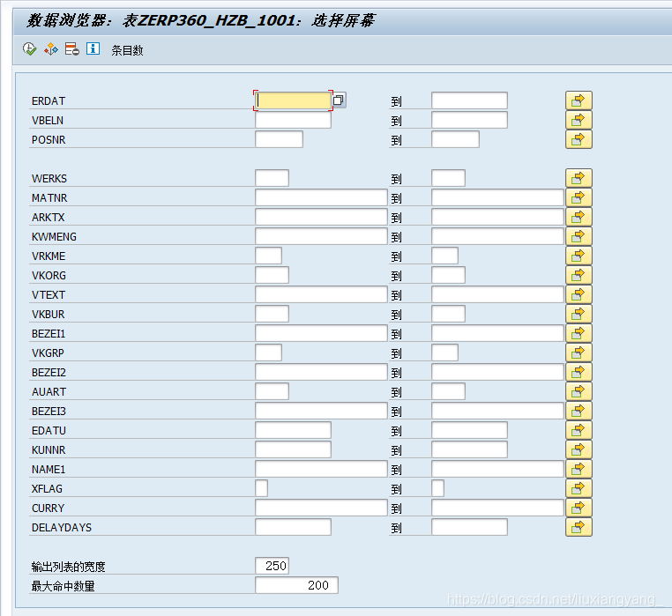The width and height of the screenshot is (672, 616).
Task: Open multiple selection for VBELN
Action: tap(579, 120)
